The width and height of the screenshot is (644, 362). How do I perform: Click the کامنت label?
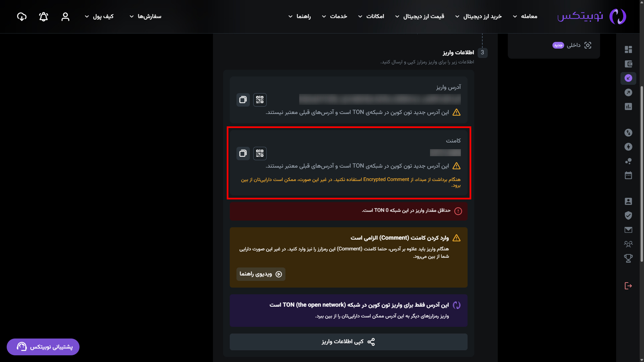(x=453, y=141)
